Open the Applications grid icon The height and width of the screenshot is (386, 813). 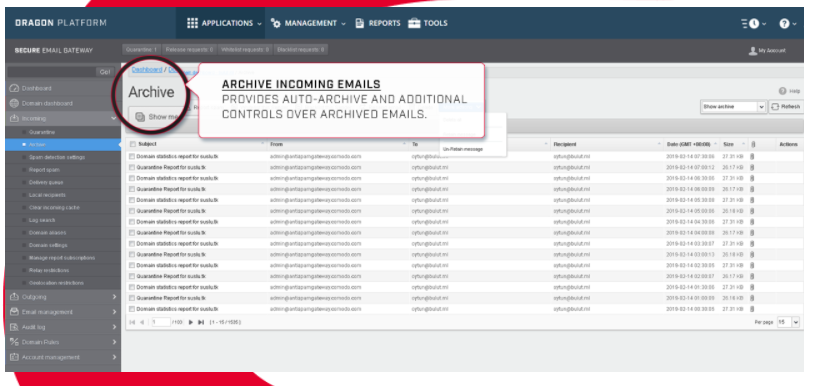click(x=192, y=23)
